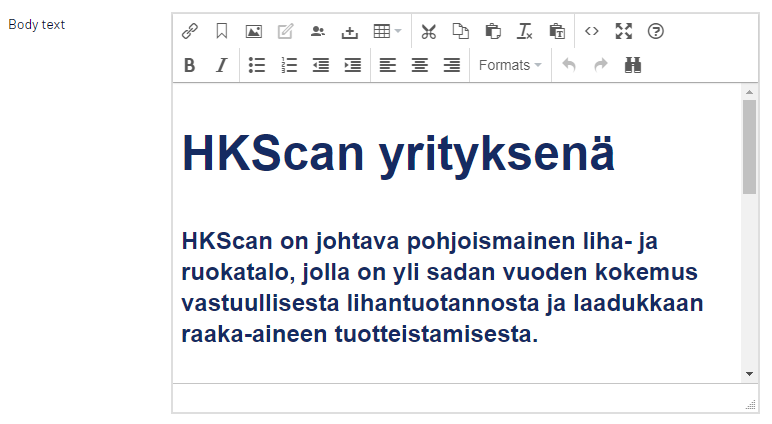The height and width of the screenshot is (424, 772).
Task: Clear formatting of selected text
Action: [x=525, y=31]
